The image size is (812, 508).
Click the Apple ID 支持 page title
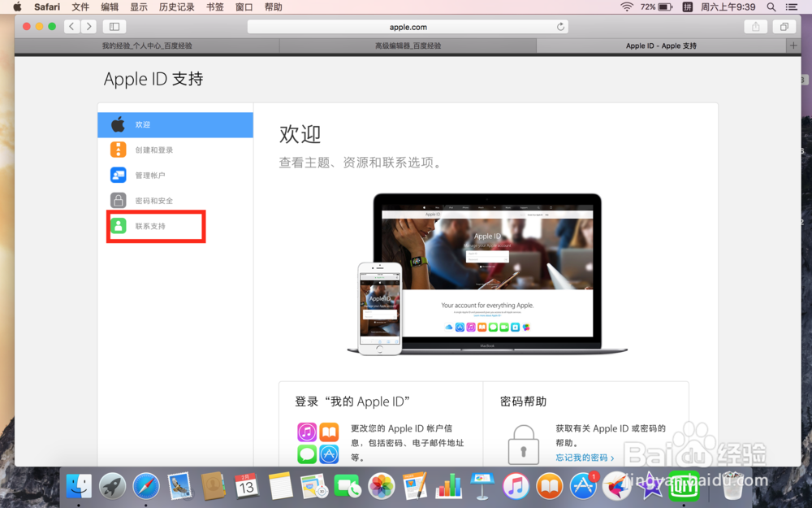tap(153, 79)
